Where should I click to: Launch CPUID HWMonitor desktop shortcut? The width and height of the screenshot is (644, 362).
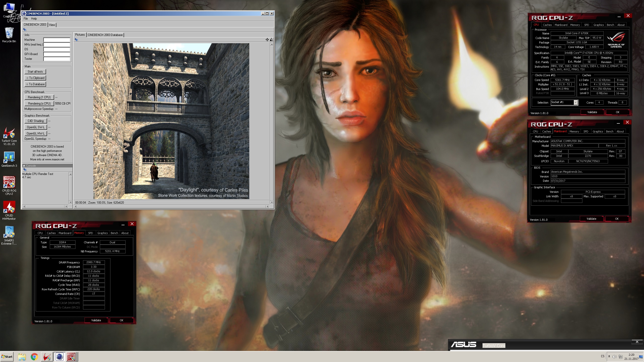[x=9, y=210]
